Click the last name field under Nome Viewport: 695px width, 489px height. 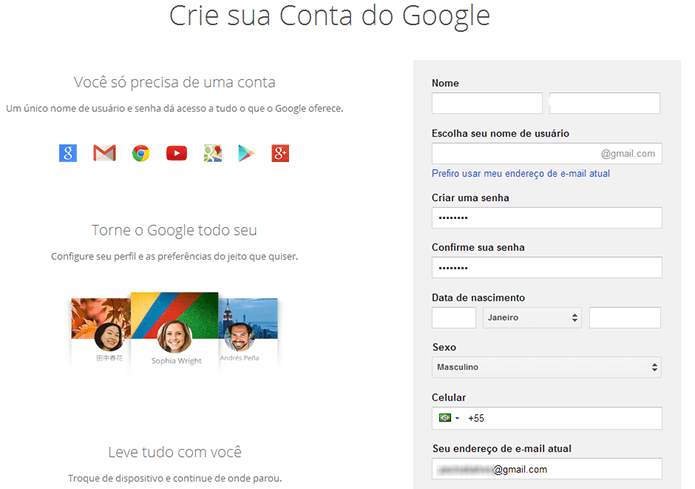pyautogui.click(x=605, y=103)
